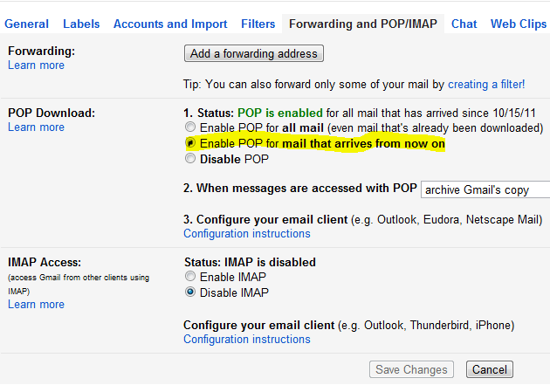Select the Disable IMAP radio button
550x392 pixels.
190,292
